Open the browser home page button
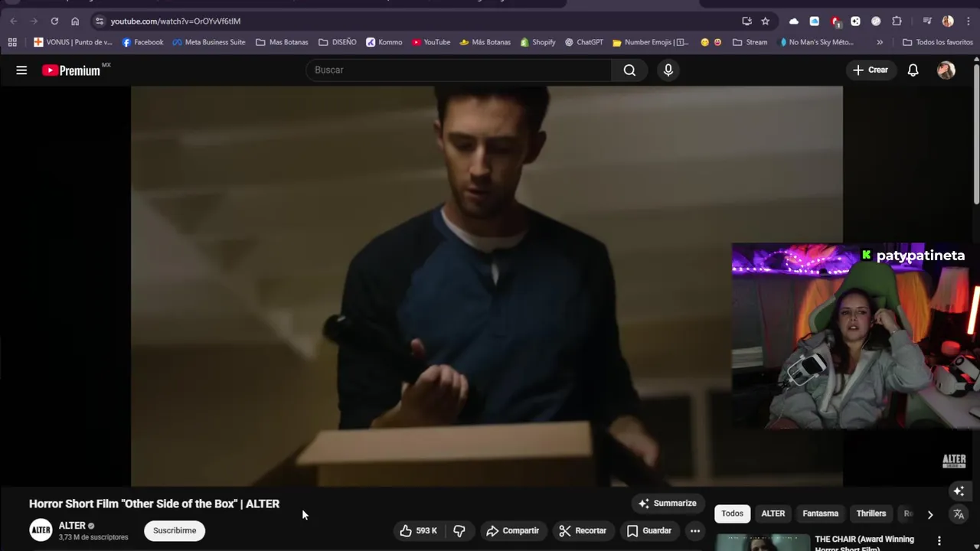Screen dimensions: 980x551 (75, 21)
